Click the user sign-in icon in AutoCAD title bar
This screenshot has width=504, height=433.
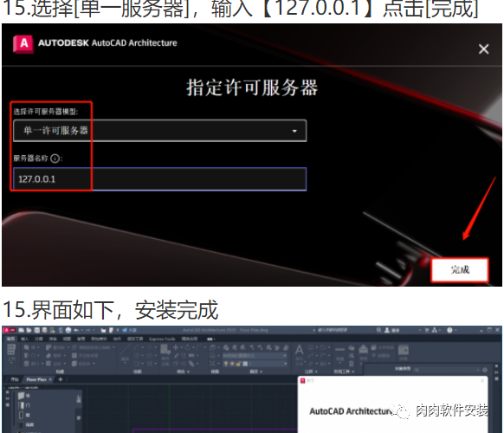[x=387, y=330]
